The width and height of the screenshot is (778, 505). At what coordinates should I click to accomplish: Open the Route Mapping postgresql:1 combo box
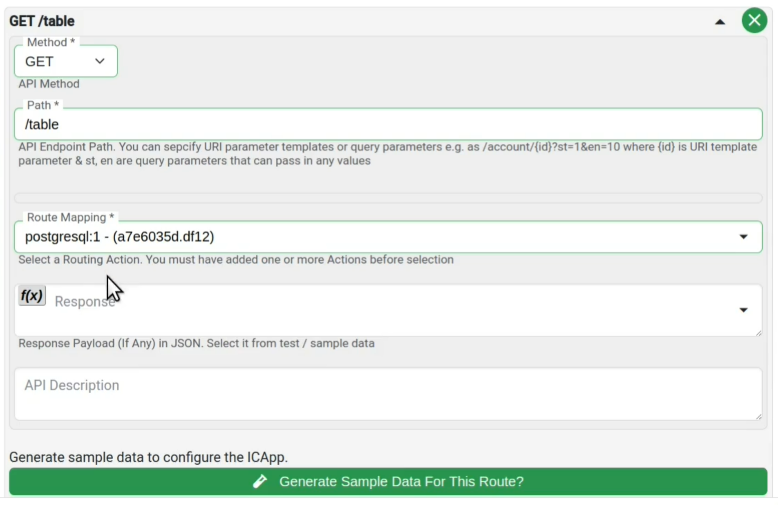[x=388, y=237]
